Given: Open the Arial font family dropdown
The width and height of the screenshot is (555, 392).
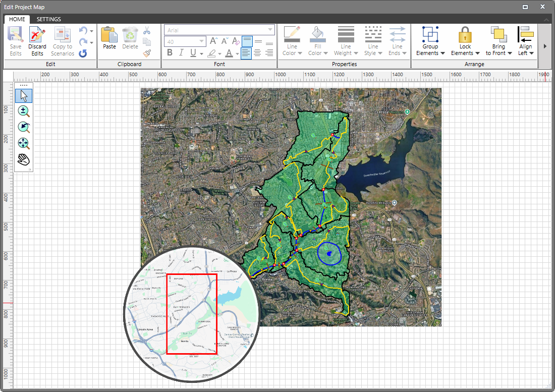Looking at the screenshot, I should pos(271,30).
